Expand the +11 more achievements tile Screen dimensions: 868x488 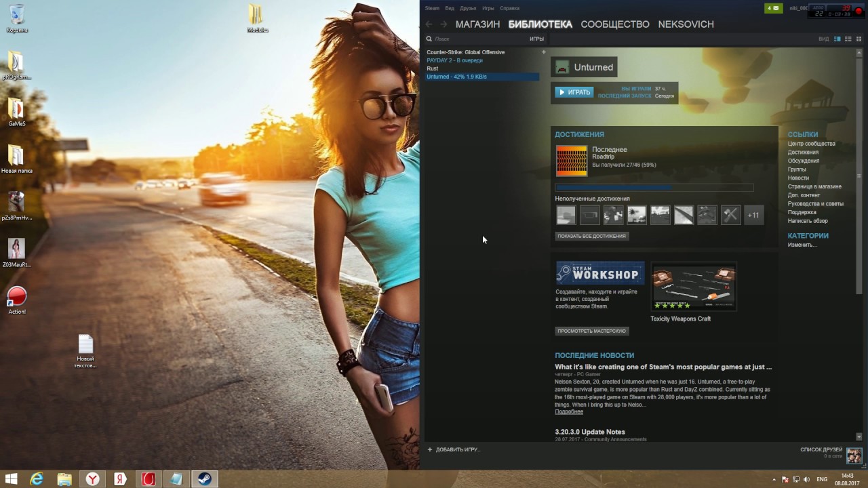tap(753, 215)
